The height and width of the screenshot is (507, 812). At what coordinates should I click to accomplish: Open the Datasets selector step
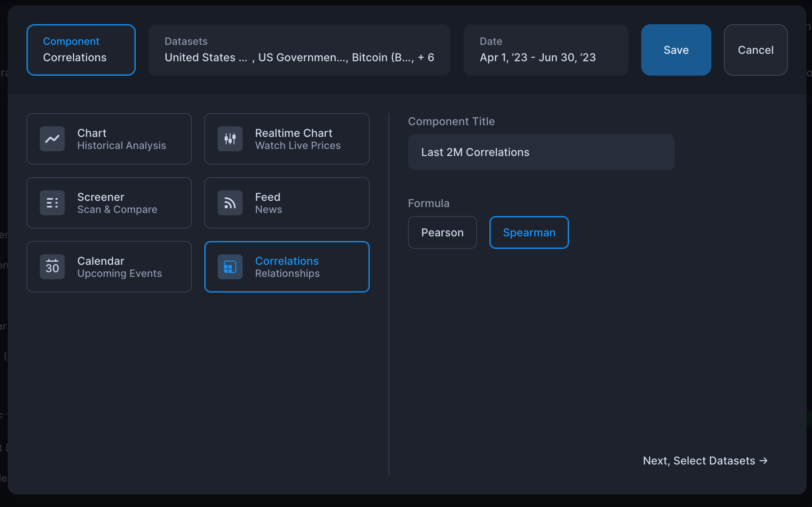(x=299, y=50)
